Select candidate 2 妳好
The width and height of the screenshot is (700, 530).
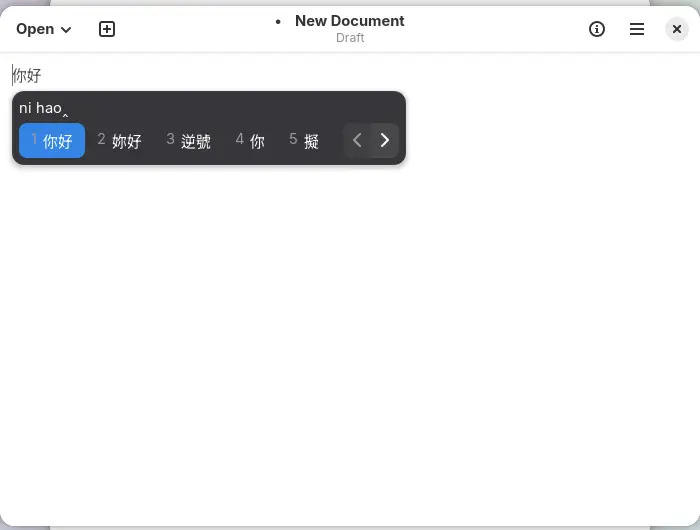coord(120,141)
